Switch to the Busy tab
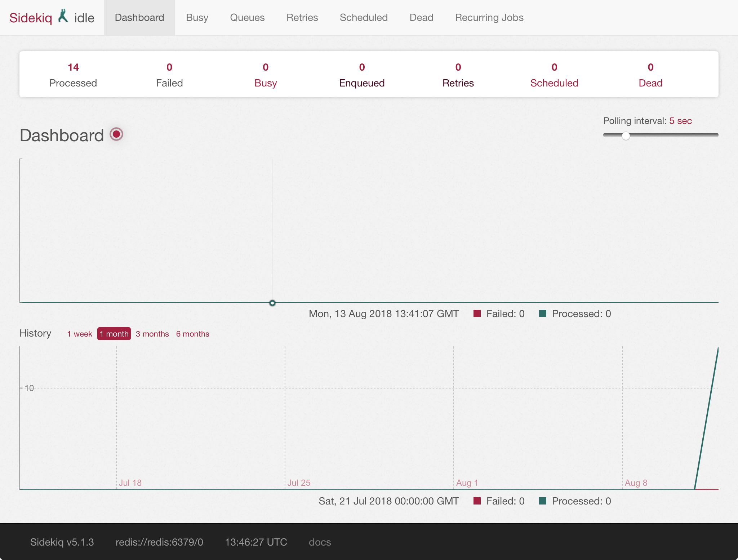The height and width of the screenshot is (560, 738). click(x=197, y=17)
